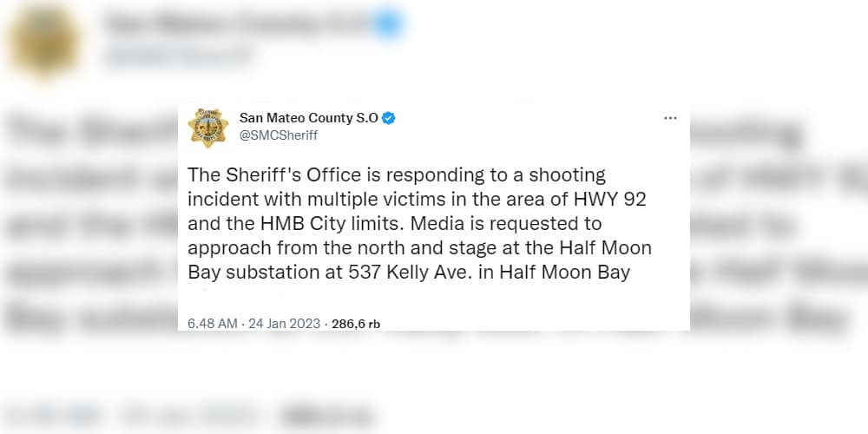Click the 6.48 AM timestamp
Viewport: 868px width, 434px height.
(213, 324)
